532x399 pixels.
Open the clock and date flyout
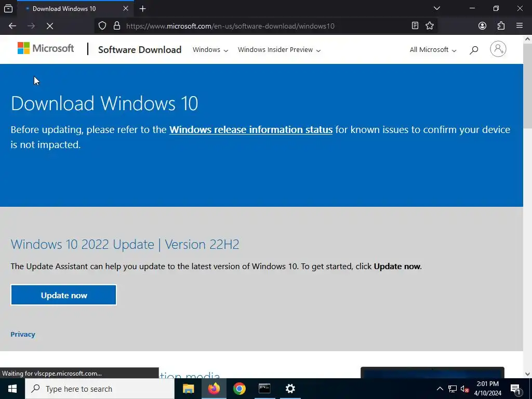(487, 389)
